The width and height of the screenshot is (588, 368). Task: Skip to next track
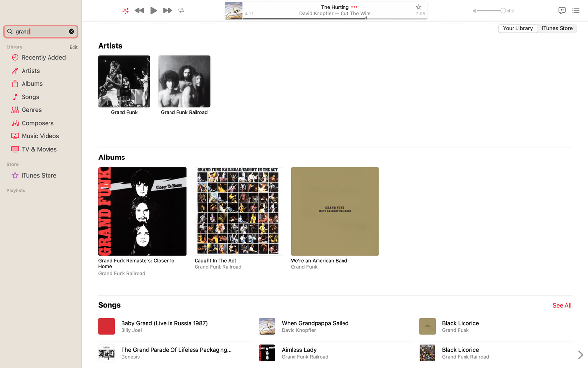[x=168, y=10]
